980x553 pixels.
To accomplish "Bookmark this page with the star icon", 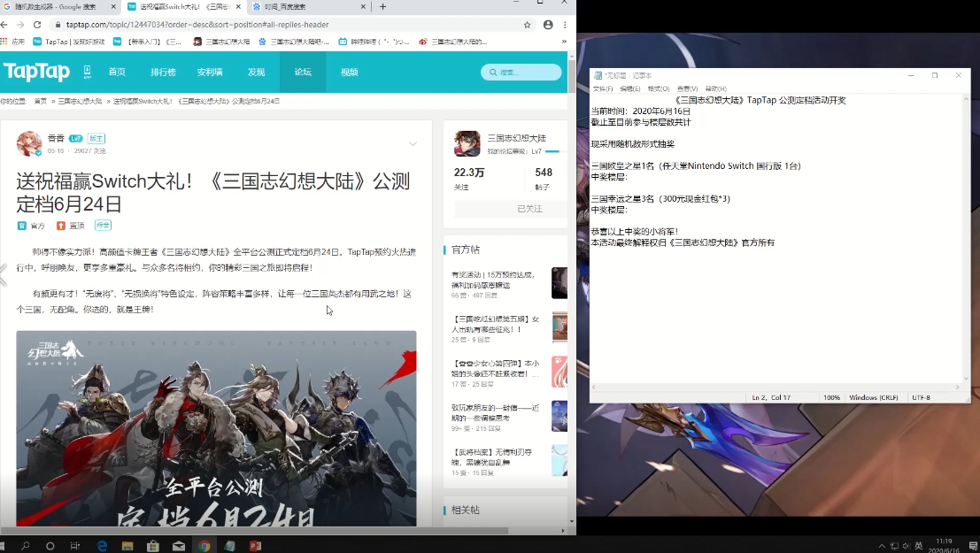I will tap(528, 25).
